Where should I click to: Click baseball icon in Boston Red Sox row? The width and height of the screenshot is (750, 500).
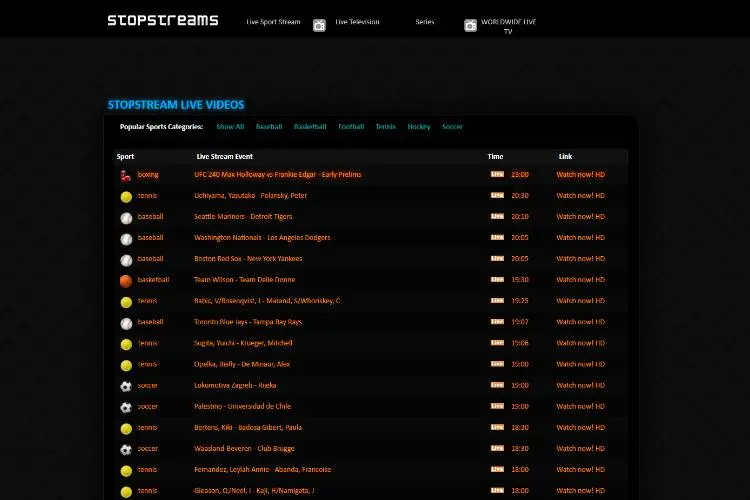pyautogui.click(x=126, y=260)
